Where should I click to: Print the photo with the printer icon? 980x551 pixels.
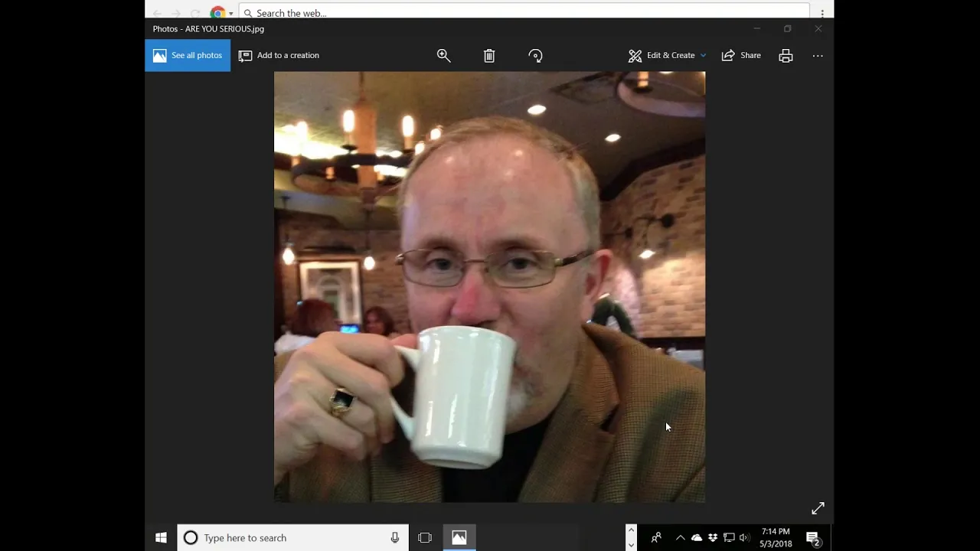pos(786,55)
